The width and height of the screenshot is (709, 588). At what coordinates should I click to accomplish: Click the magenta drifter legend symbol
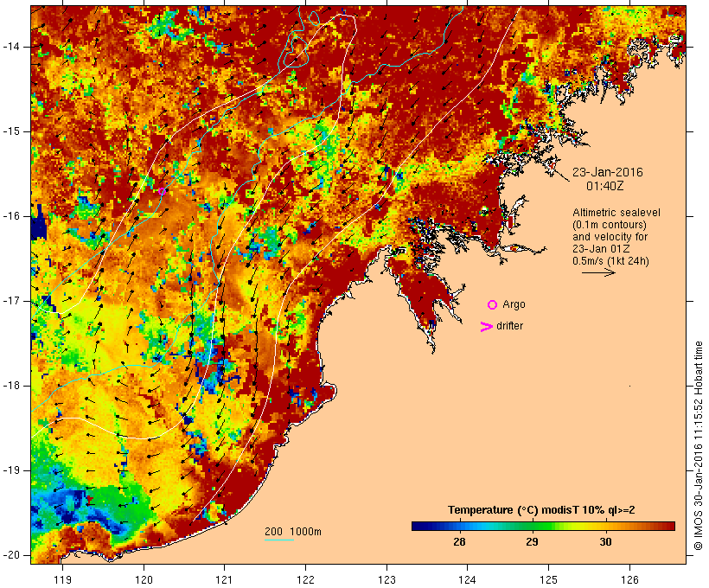tap(486, 327)
